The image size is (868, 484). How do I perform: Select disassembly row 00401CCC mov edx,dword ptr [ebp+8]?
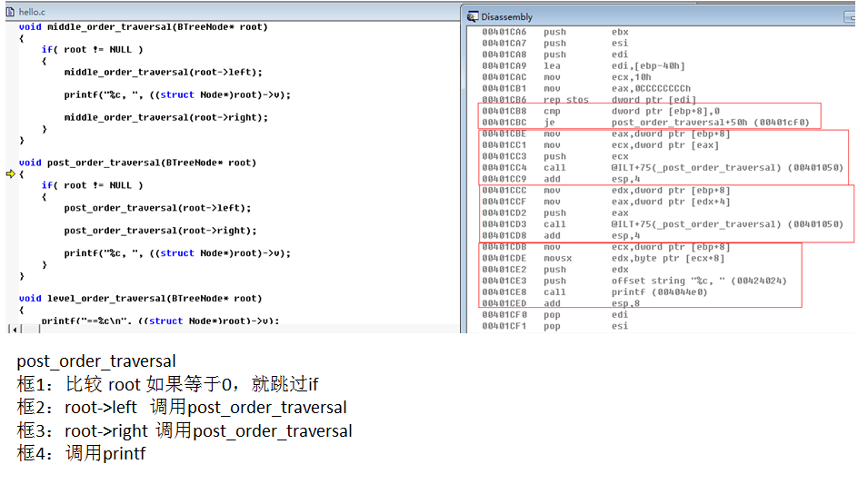coord(606,191)
